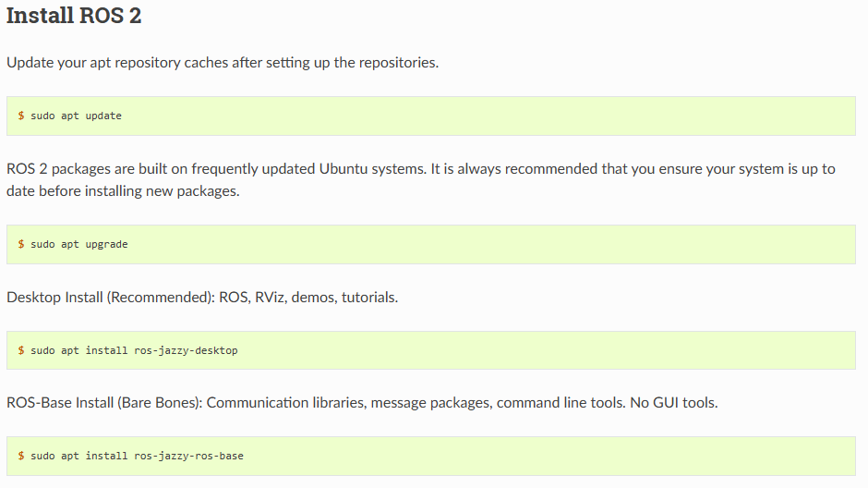The width and height of the screenshot is (868, 488).
Task: Click "apt" in the sudo apt upgrade command
Action: click(x=70, y=244)
